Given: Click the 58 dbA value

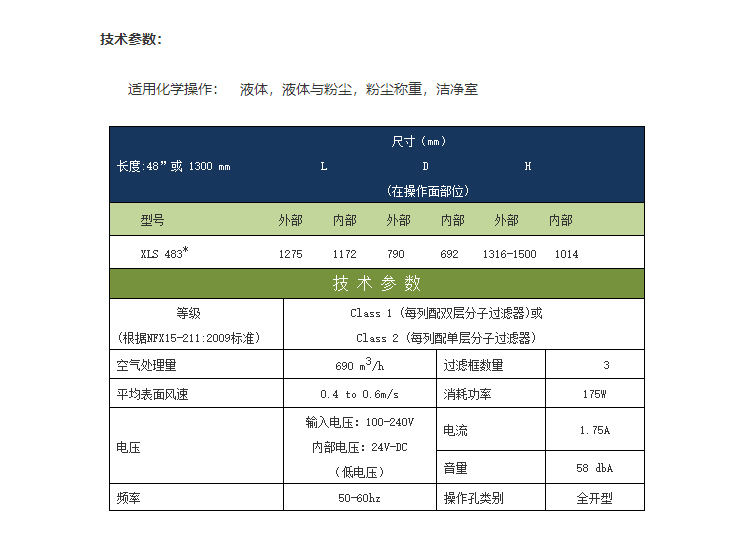Looking at the screenshot, I should tap(595, 469).
